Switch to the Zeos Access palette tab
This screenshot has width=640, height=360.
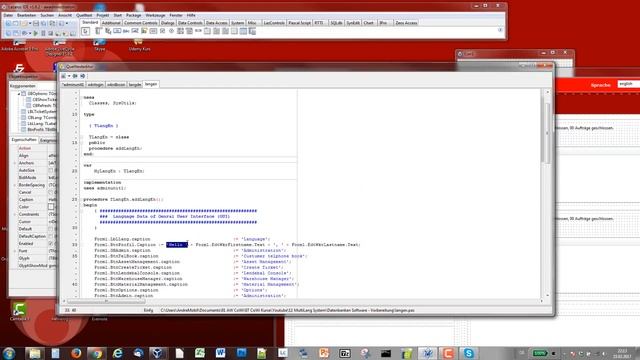[406, 23]
